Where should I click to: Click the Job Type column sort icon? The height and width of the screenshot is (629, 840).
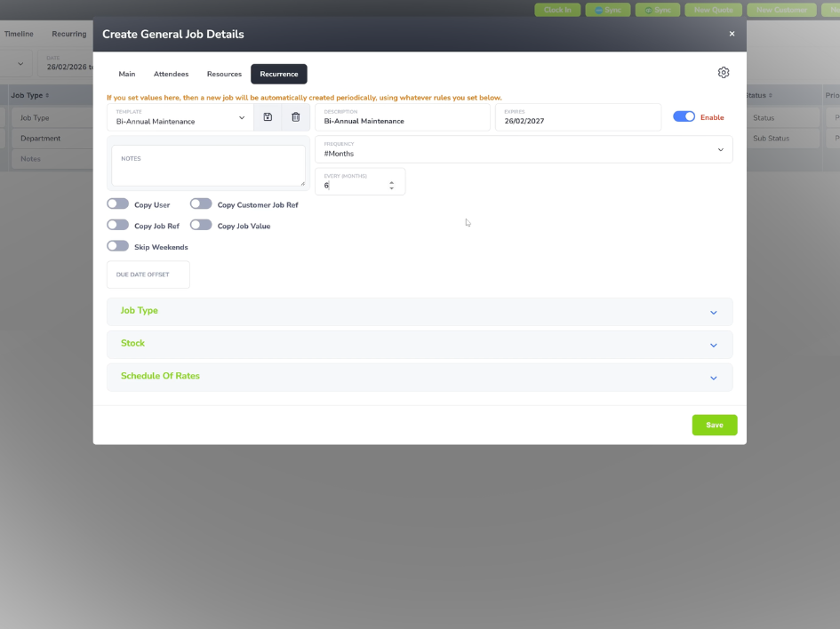point(47,95)
